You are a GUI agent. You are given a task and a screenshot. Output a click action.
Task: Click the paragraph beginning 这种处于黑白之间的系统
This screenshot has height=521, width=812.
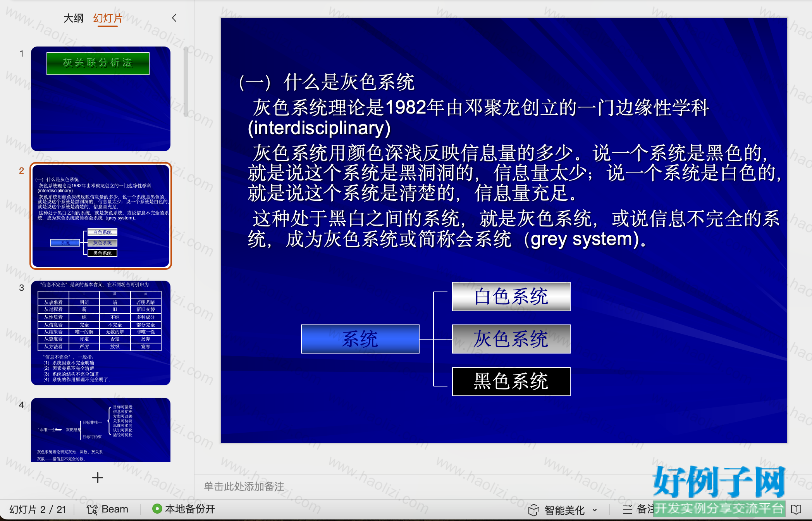pyautogui.click(x=514, y=229)
